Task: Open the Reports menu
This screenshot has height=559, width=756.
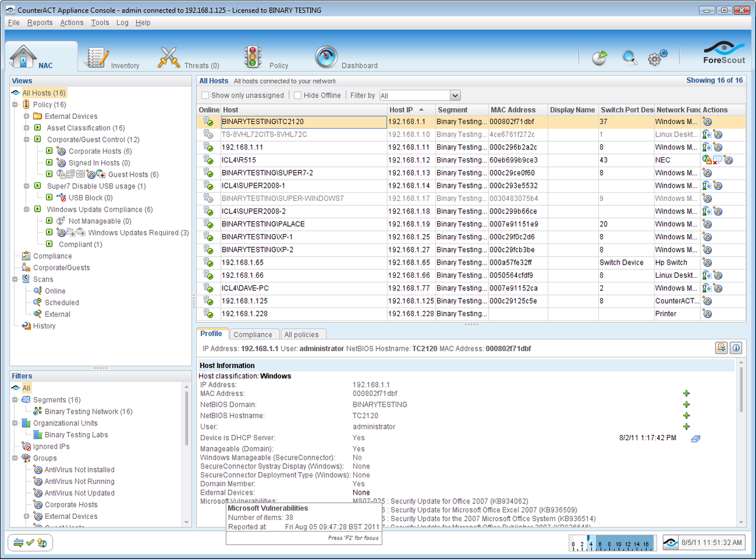Action: coord(40,22)
